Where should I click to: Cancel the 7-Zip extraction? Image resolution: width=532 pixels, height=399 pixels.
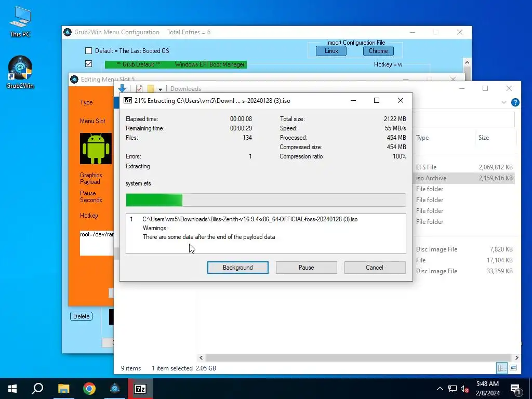click(375, 268)
